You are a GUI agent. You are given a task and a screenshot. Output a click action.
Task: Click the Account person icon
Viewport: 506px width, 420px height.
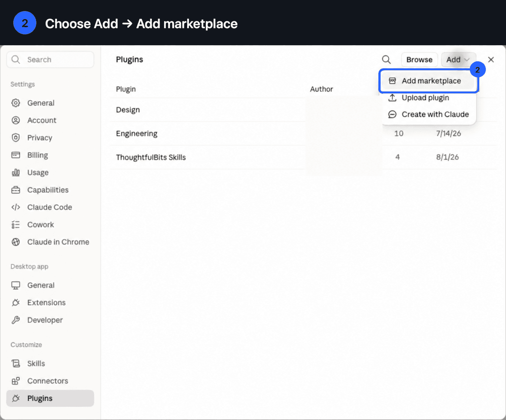pos(15,120)
